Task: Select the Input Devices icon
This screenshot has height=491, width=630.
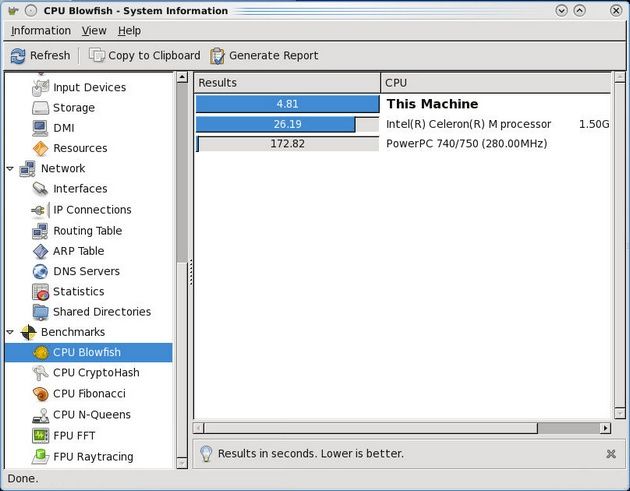Action: click(x=40, y=88)
